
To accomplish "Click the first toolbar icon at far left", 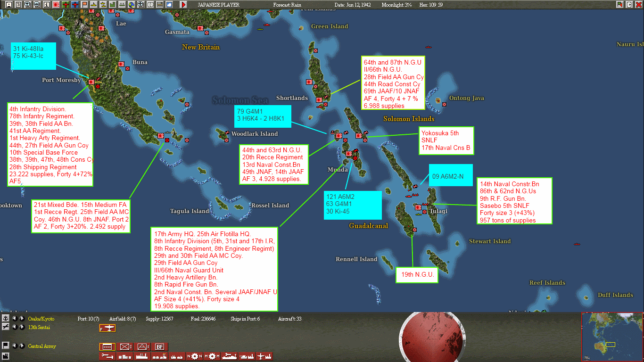I will [x=8, y=4].
